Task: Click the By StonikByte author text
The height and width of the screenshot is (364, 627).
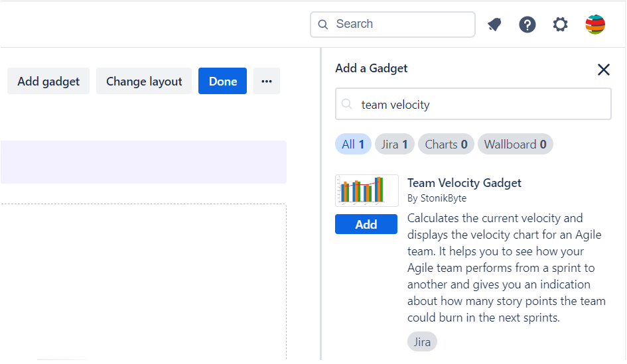Action: click(437, 198)
